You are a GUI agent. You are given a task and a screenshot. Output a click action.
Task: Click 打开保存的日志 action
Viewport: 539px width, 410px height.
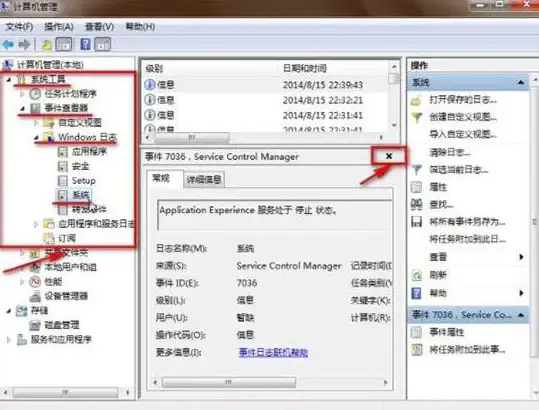(x=463, y=100)
